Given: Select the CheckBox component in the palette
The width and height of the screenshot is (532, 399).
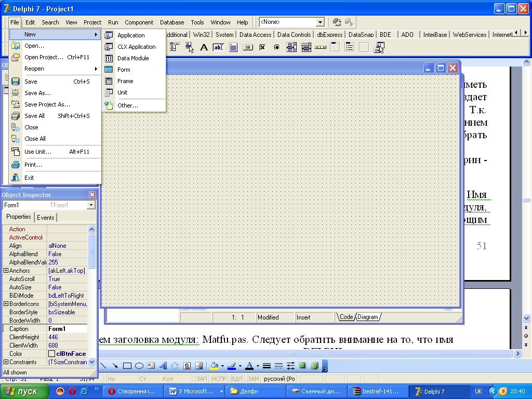Looking at the screenshot, I should [x=262, y=47].
